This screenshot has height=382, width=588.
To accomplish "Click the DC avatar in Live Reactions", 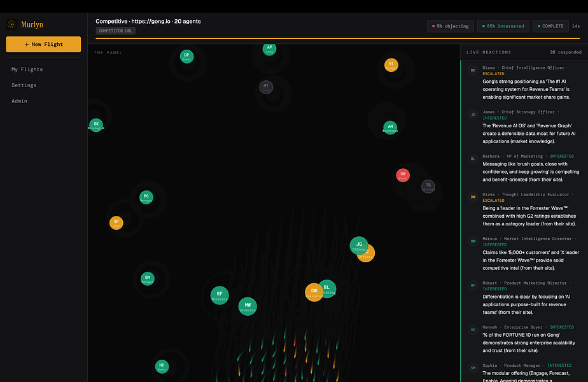I will (x=473, y=70).
